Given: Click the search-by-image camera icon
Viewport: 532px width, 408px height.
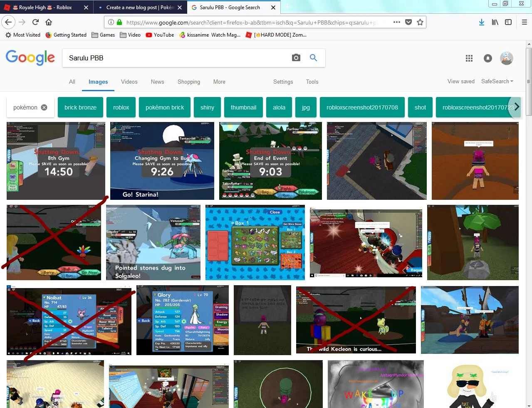Looking at the screenshot, I should tap(296, 58).
